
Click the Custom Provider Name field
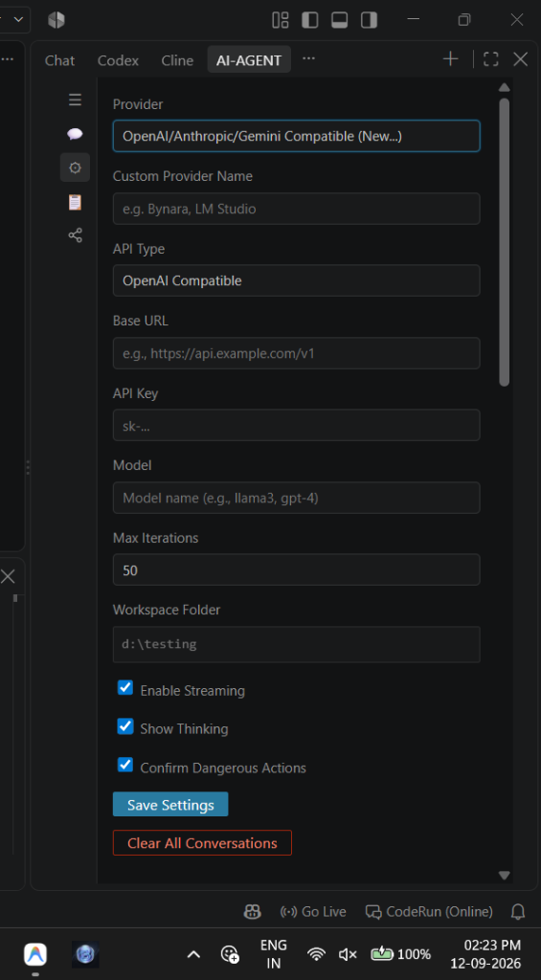[297, 209]
